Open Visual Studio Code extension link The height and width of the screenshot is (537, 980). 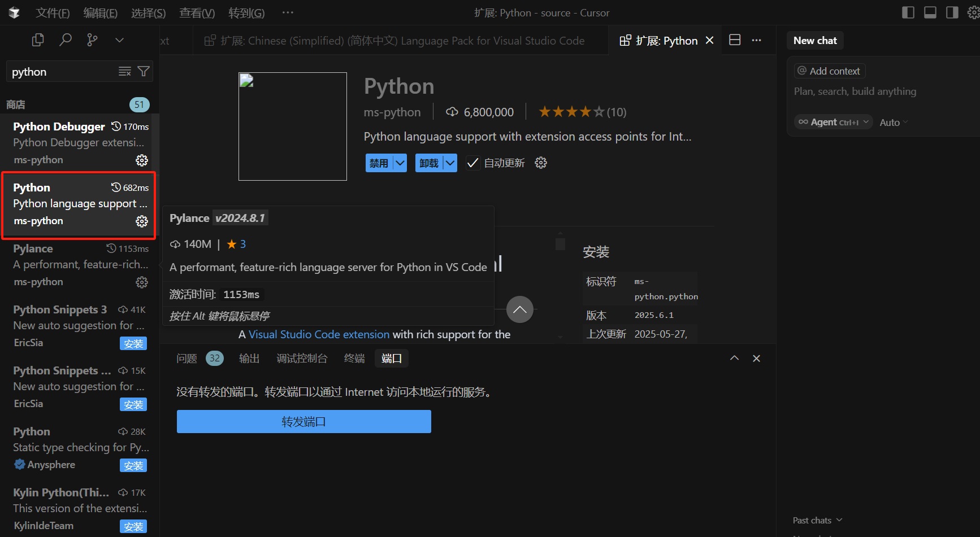[x=319, y=334]
